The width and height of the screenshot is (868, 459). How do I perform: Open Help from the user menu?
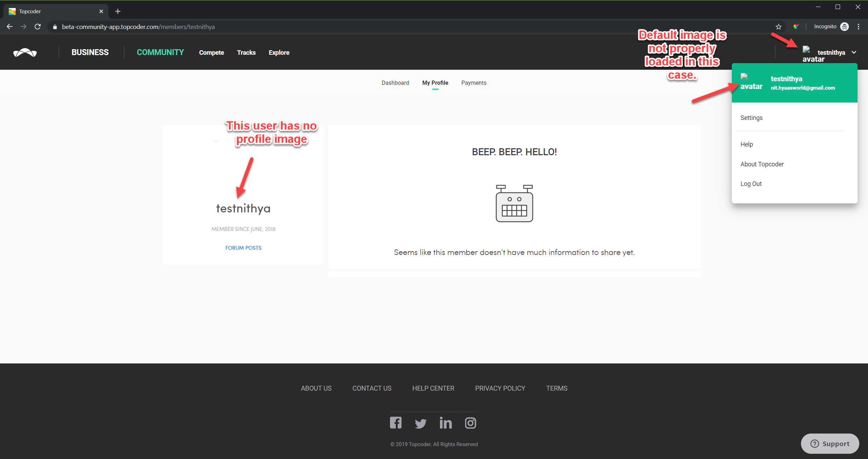[746, 144]
